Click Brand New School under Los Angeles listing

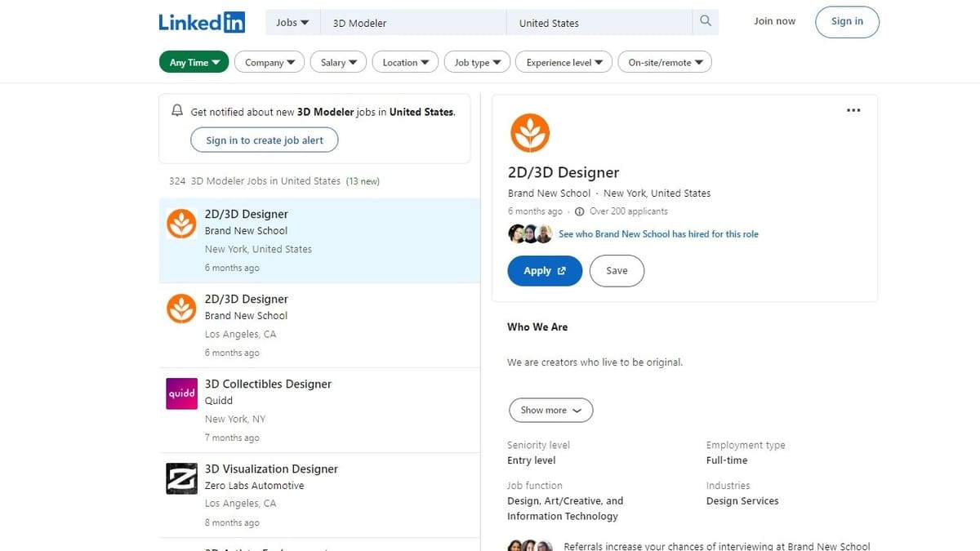click(x=246, y=316)
